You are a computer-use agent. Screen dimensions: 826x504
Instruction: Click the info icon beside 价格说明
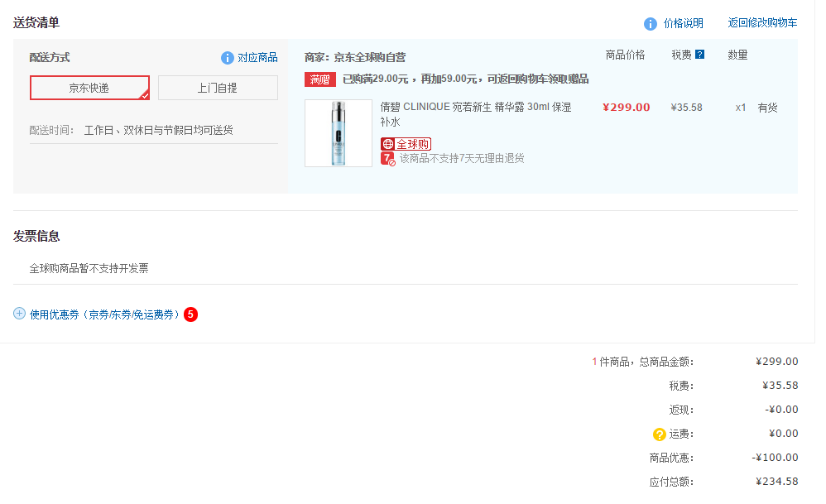(x=650, y=24)
